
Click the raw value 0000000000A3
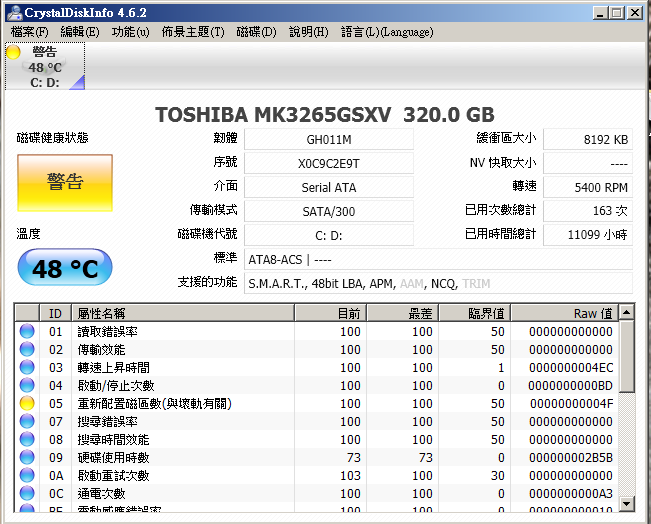571,494
